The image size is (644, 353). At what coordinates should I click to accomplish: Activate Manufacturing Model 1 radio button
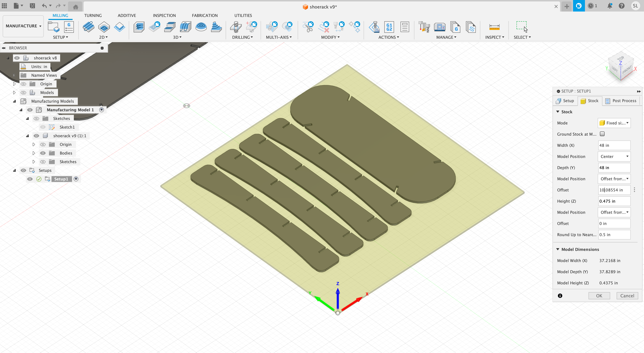tap(102, 110)
